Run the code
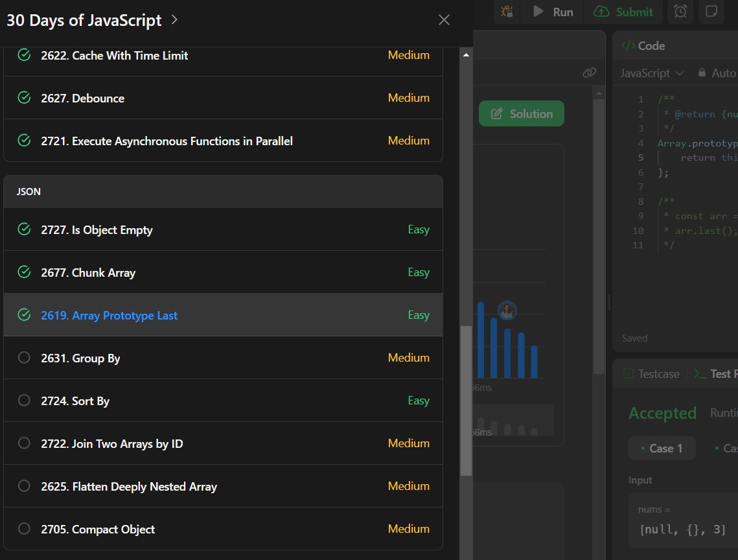This screenshot has width=738, height=560. pos(553,12)
